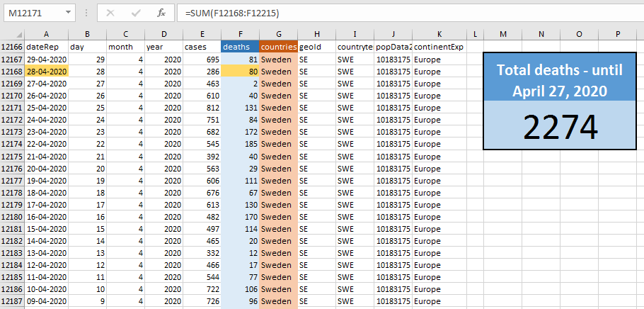Open the Name Box dropdown arrow
The height and width of the screenshot is (309, 644).
[x=67, y=13]
